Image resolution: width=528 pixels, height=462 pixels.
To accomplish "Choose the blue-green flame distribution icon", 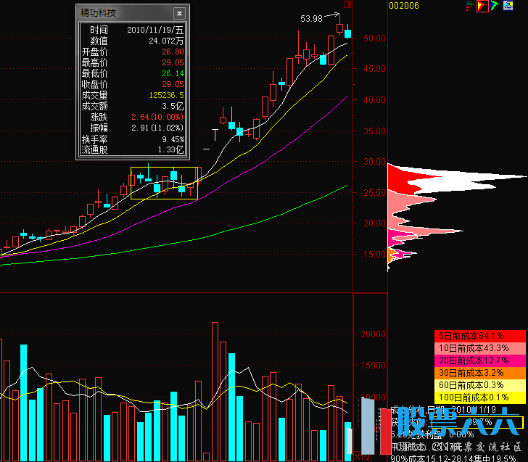I will point(494,6).
